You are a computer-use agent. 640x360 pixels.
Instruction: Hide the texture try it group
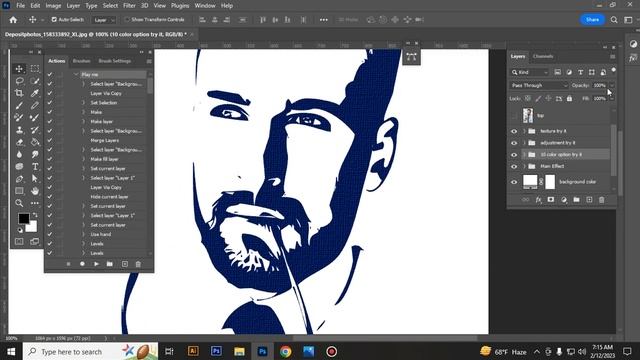click(514, 131)
